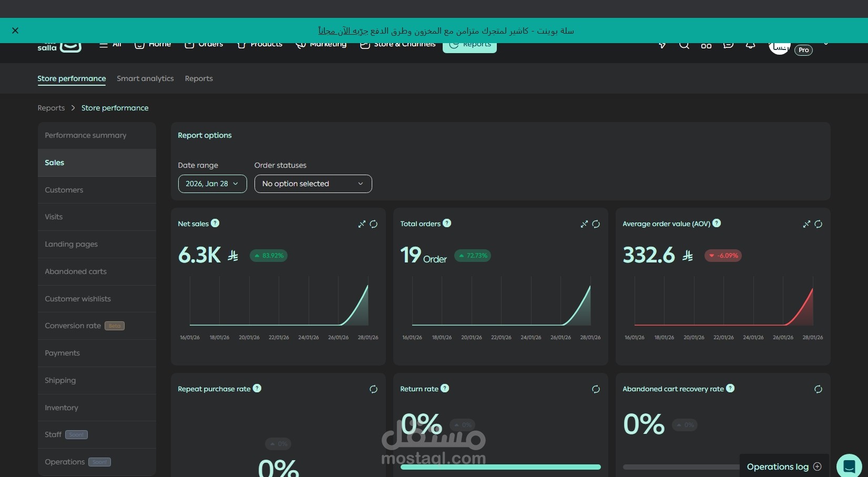Viewport: 868px width, 477px height.
Task: Open Visits report in sidebar
Action: tap(97, 217)
